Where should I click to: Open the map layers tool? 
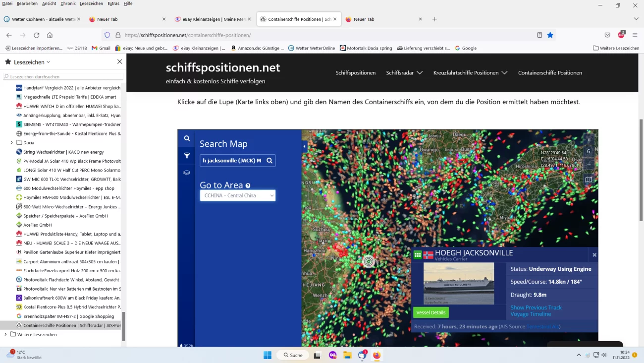pos(187,173)
